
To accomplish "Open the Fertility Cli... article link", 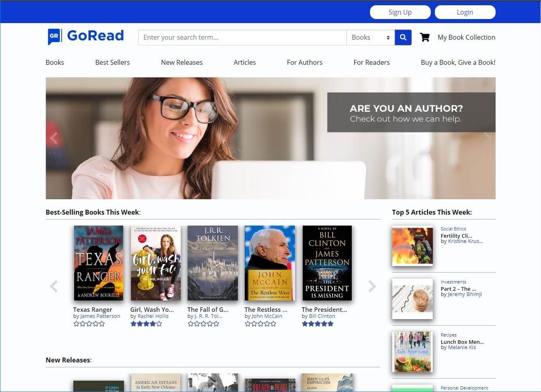I will tap(456, 236).
